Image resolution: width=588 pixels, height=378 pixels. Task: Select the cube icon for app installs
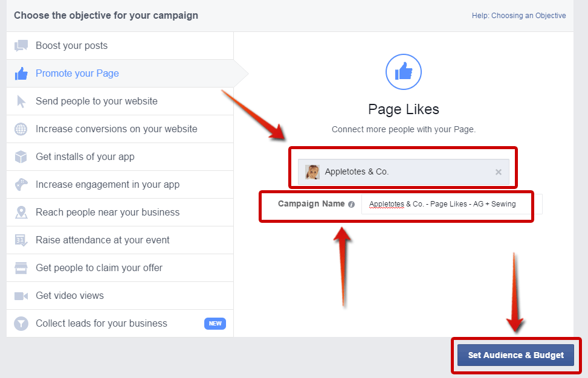tap(21, 156)
